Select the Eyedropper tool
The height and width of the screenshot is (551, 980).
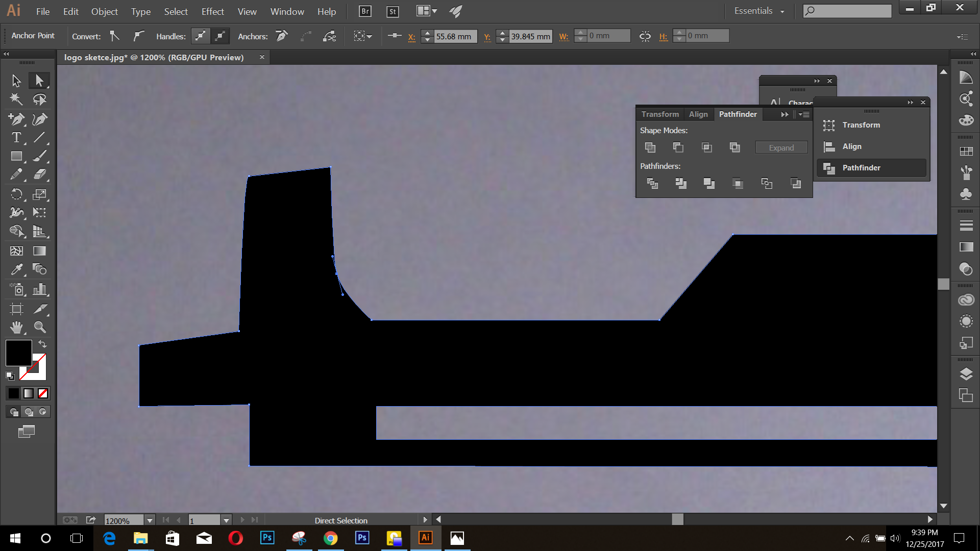[16, 269]
